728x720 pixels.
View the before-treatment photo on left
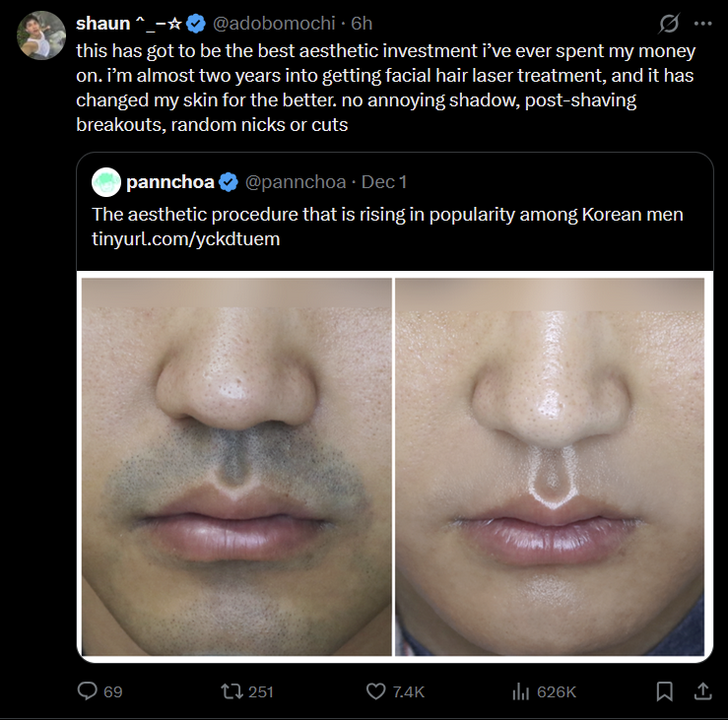(236, 467)
